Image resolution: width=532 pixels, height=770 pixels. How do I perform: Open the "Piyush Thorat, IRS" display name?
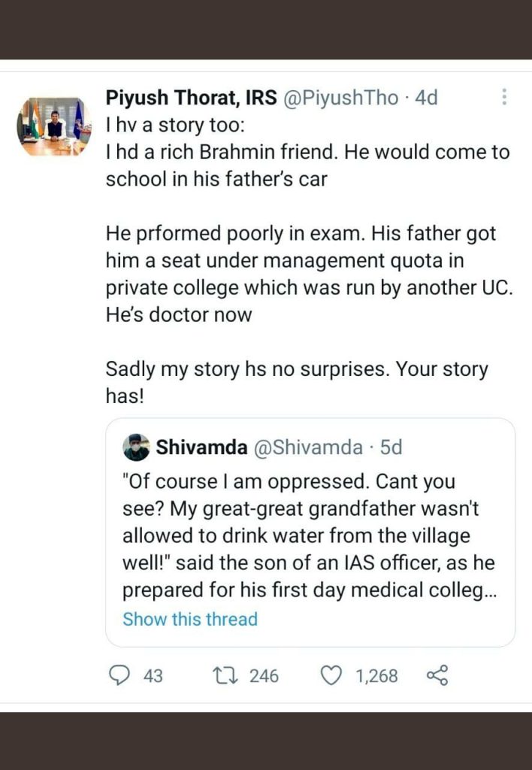(x=190, y=98)
